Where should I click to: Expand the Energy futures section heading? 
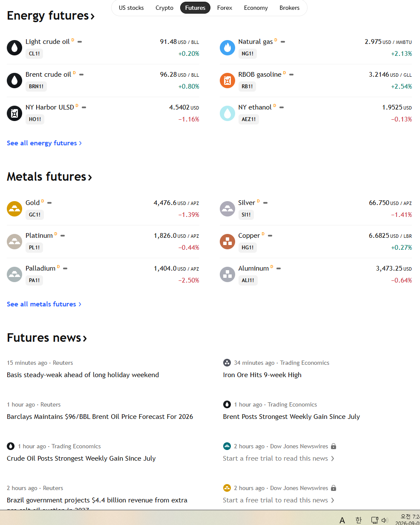coord(51,16)
